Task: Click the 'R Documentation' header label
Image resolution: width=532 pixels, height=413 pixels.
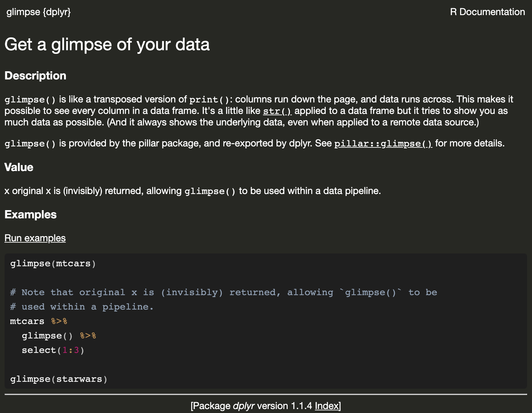Action: point(487,12)
